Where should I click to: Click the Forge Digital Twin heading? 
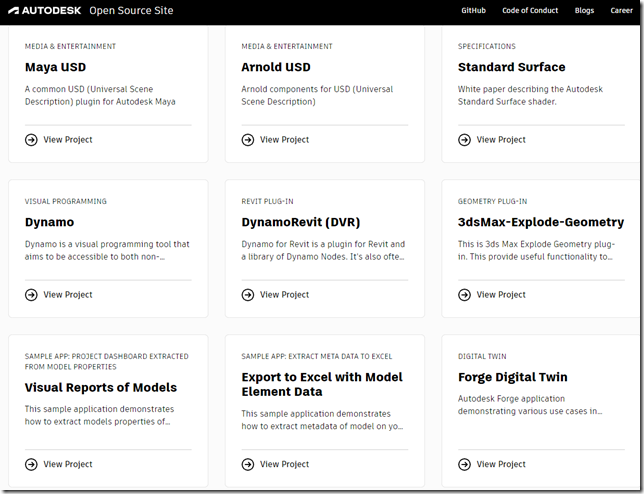pos(513,377)
